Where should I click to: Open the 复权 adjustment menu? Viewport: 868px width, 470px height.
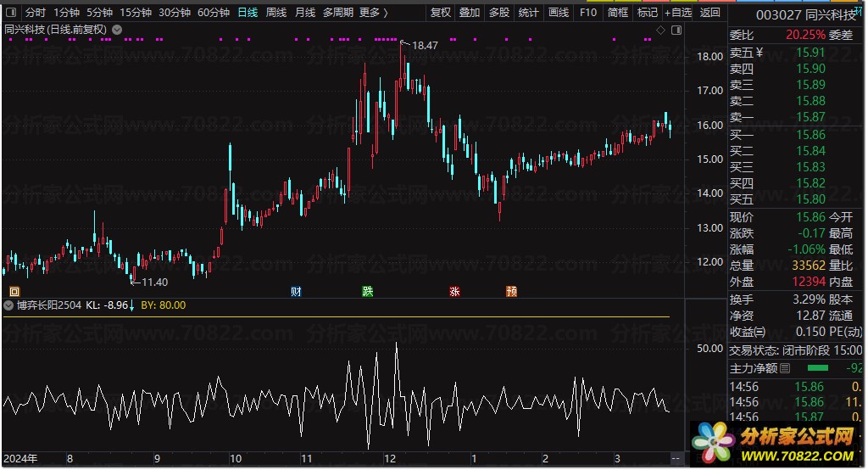click(x=441, y=13)
